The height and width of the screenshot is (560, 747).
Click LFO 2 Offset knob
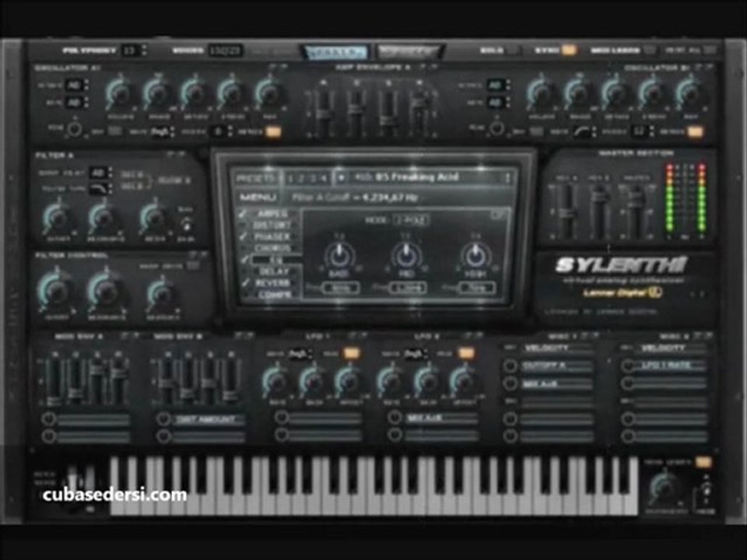point(463,382)
